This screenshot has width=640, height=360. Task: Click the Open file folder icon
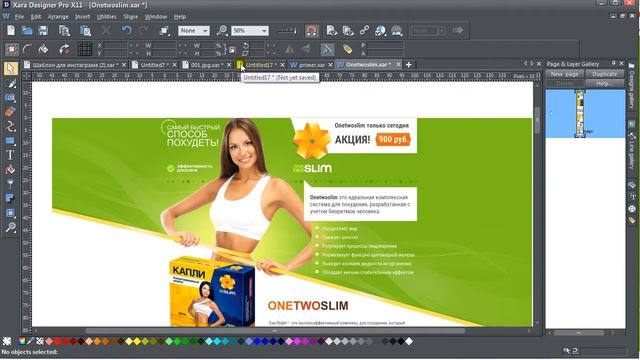point(27,31)
